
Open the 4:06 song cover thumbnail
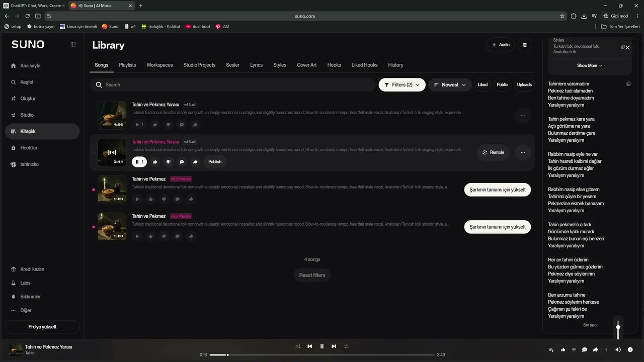(112, 115)
